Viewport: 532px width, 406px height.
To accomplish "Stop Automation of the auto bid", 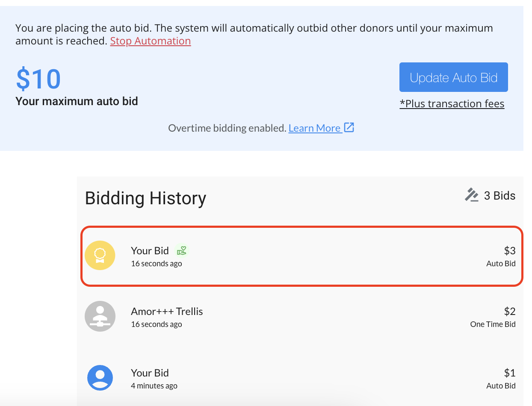I will coord(151,41).
